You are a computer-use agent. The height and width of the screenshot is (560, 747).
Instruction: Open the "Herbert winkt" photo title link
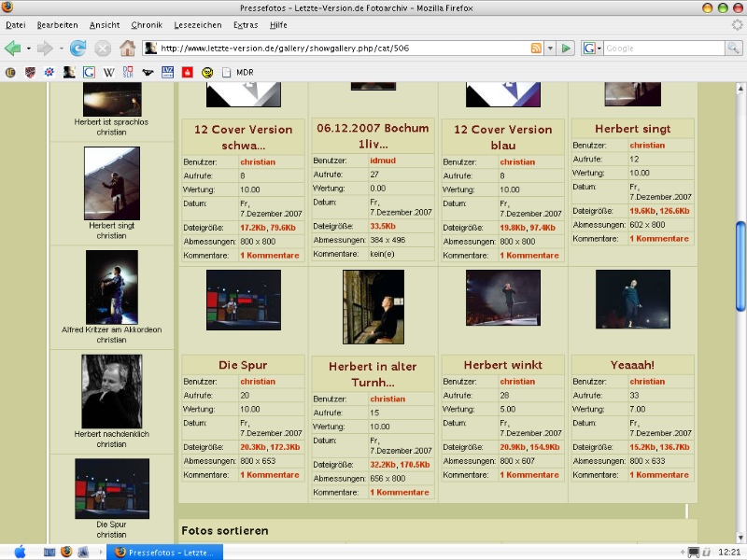(502, 364)
